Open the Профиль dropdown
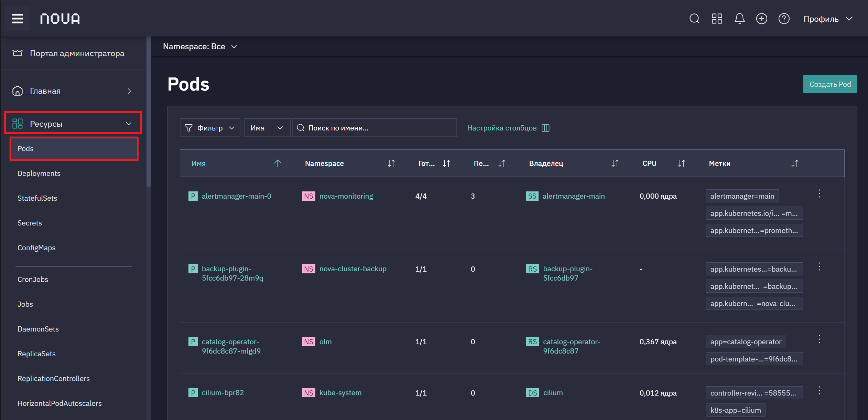Screen dimensions: 868x420 [x=828, y=19]
